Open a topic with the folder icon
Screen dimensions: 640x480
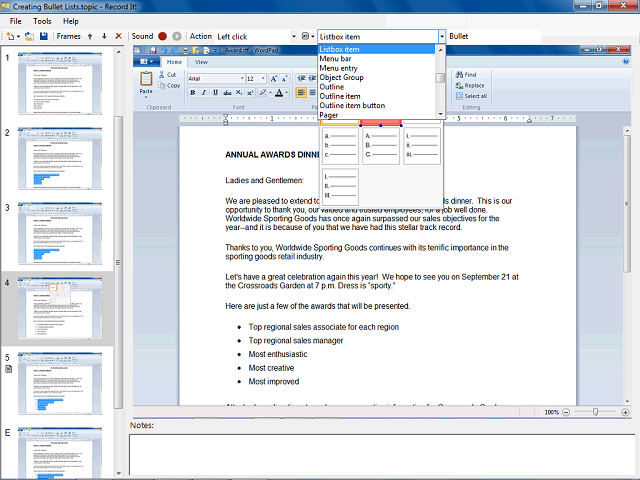pyautogui.click(x=29, y=36)
